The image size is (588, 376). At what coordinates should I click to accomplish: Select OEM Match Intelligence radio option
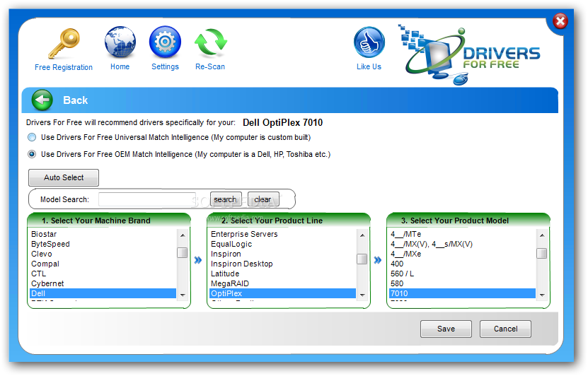tap(32, 154)
